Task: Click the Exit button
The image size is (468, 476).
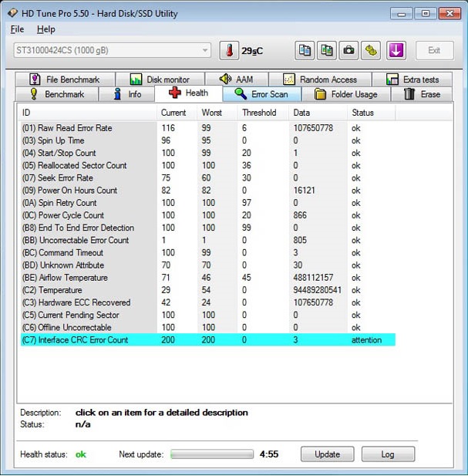Action: pos(435,50)
